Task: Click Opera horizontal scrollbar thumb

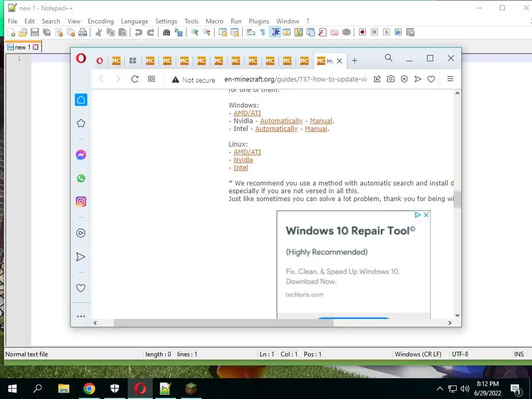Action: point(223,323)
